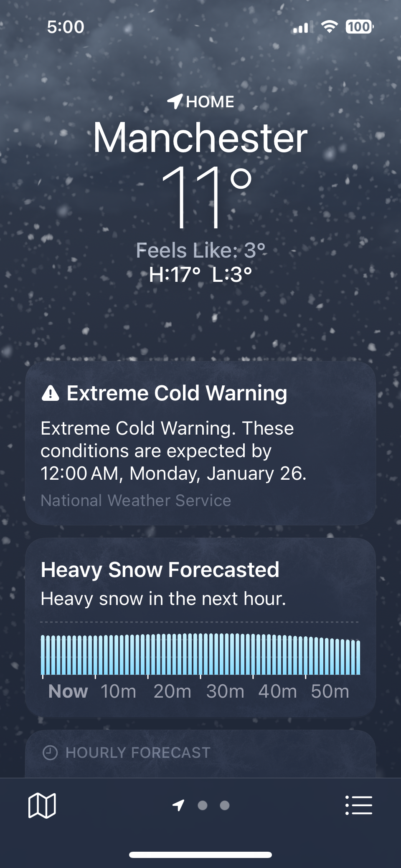Tap the Manchester city title
Image resolution: width=401 pixels, height=868 pixels.
(200, 138)
